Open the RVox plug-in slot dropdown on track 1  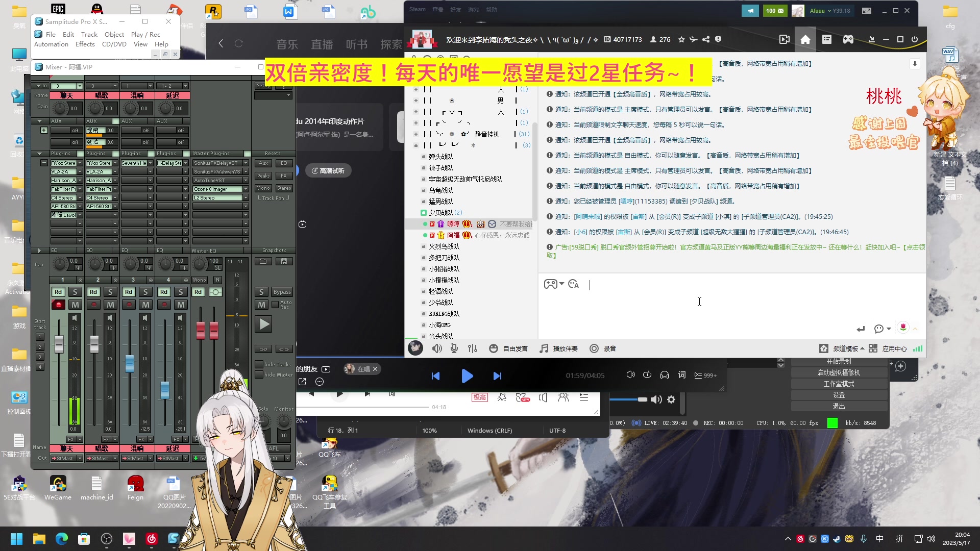pyautogui.click(x=80, y=163)
